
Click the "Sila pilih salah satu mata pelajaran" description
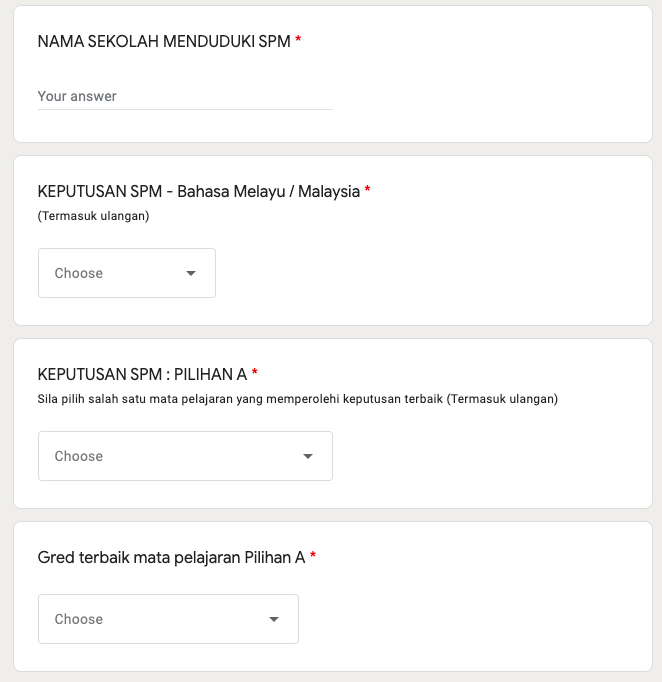297,399
